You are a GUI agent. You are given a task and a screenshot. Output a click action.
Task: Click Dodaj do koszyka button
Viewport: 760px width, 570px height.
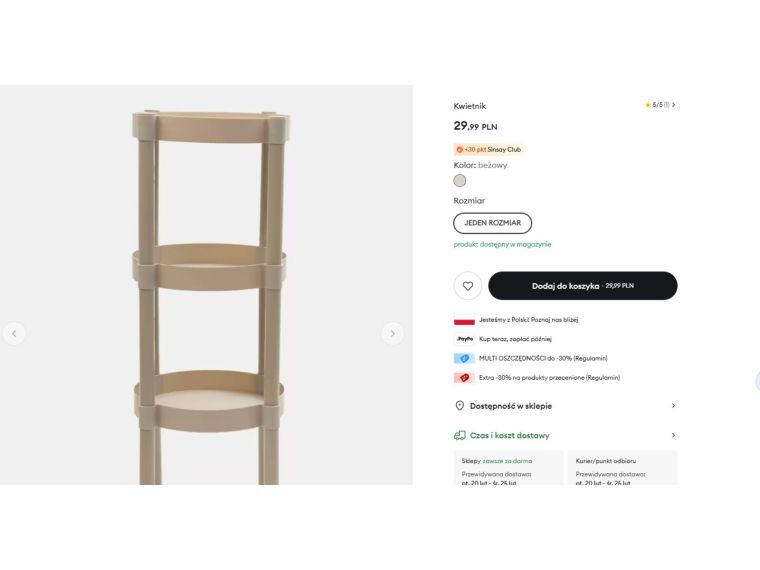[582, 286]
